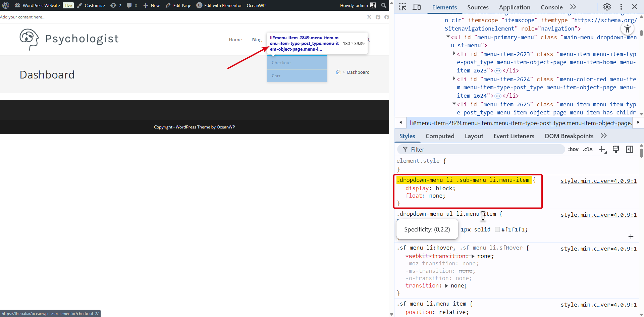
Task: Click the element.style rule block
Action: pyautogui.click(x=517, y=165)
